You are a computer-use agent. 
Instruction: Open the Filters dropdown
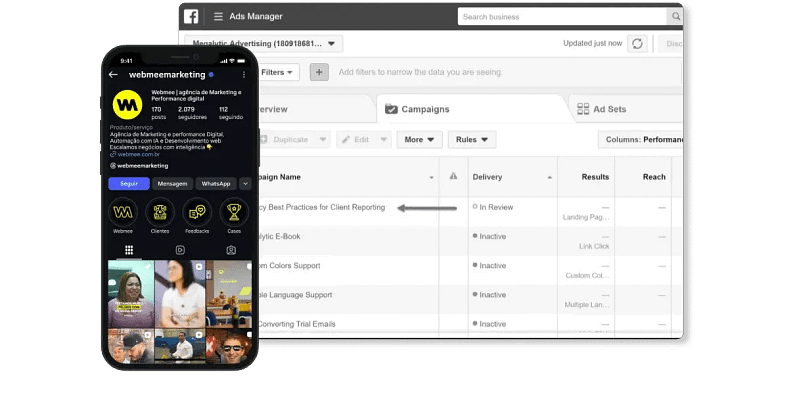click(278, 72)
